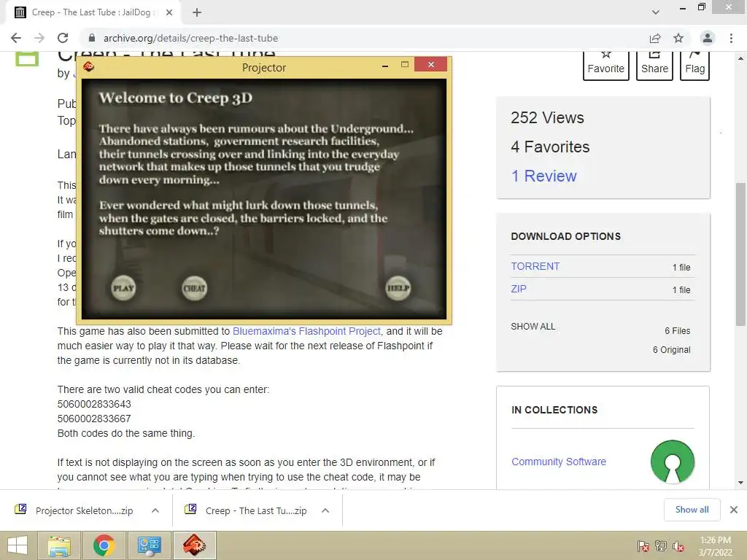Click the muted volume tray icon
The height and width of the screenshot is (560, 747).
point(678,545)
